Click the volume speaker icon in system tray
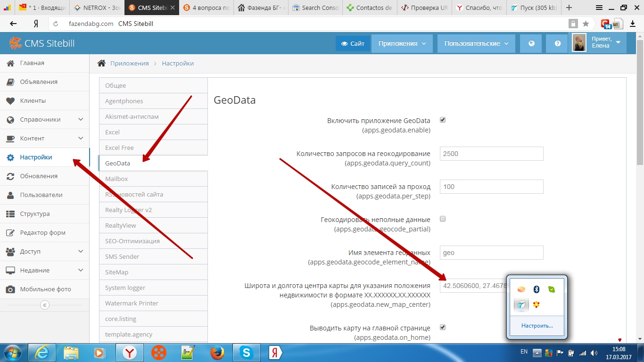Screen dimensions: 644x362 pyautogui.click(x=593, y=353)
